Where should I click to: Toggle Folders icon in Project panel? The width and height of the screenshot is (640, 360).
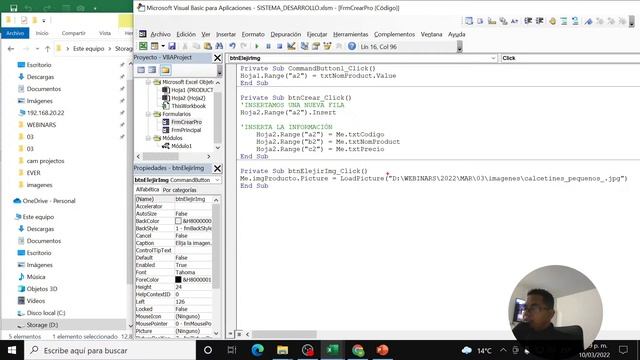[x=165, y=70]
